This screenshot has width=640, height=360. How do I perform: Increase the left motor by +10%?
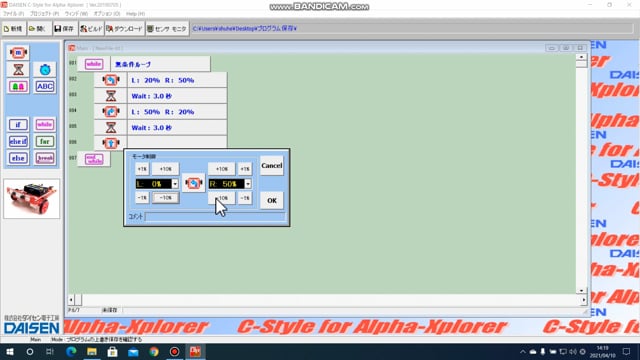165,169
